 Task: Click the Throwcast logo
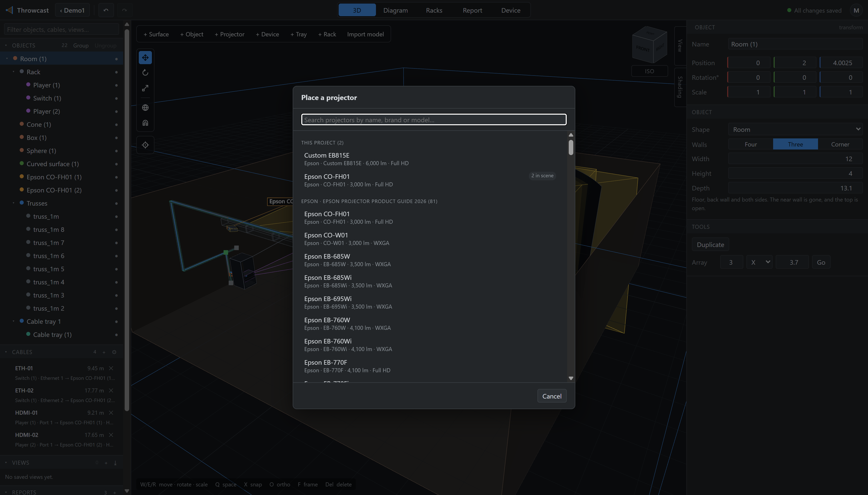point(10,10)
